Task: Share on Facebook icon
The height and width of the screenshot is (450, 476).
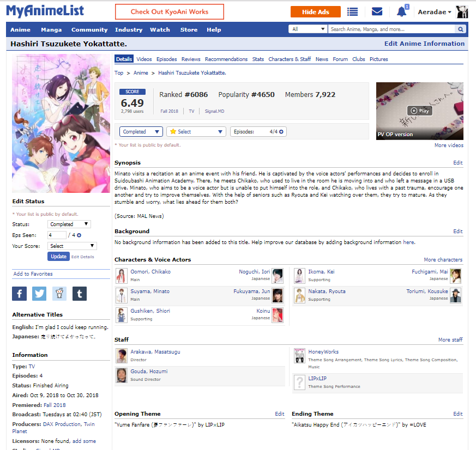Action: 19,294
